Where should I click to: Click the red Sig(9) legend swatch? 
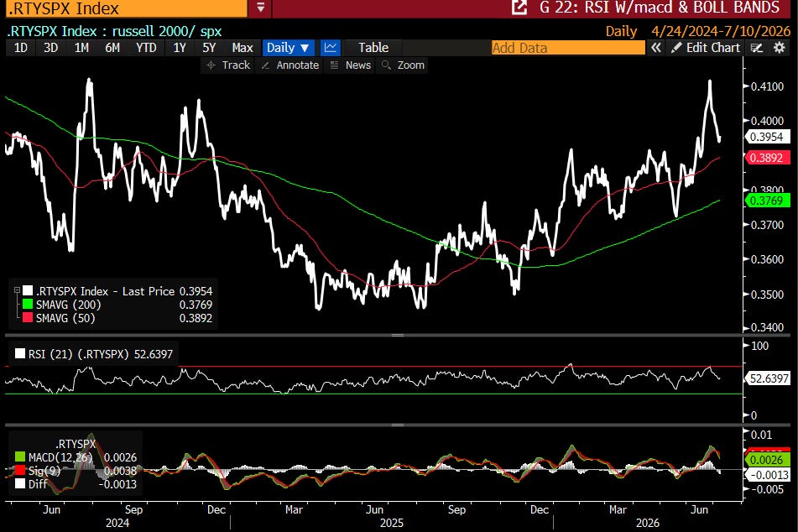20,470
